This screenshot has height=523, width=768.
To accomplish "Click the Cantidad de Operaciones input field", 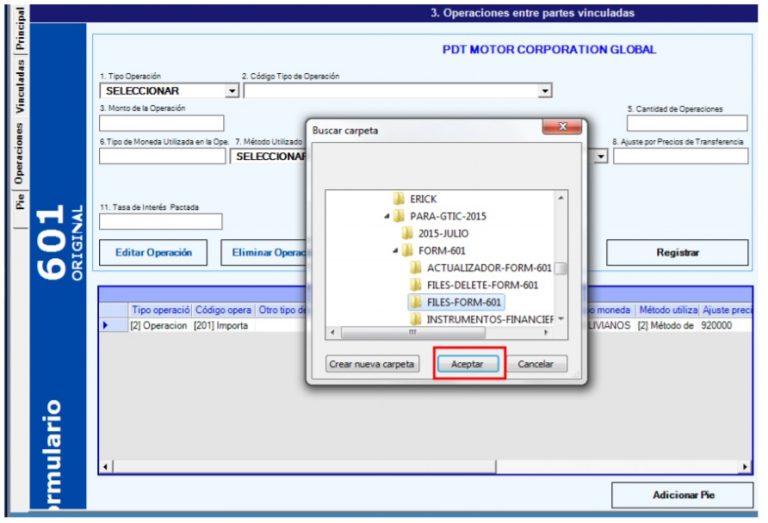I will point(686,123).
